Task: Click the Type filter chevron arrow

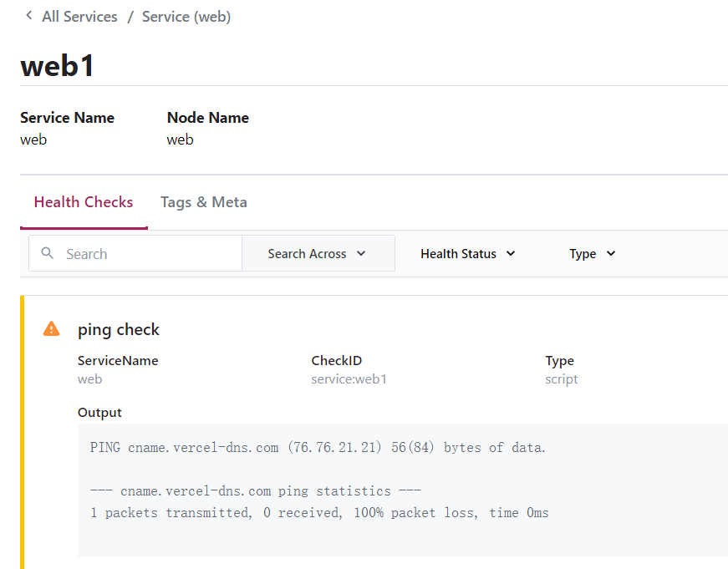Action: 611,253
